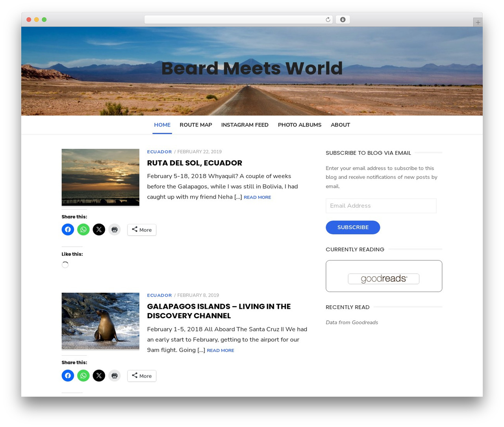504x427 pixels.
Task: Open the sea lion thumbnail for Galapagos post
Action: tap(100, 321)
